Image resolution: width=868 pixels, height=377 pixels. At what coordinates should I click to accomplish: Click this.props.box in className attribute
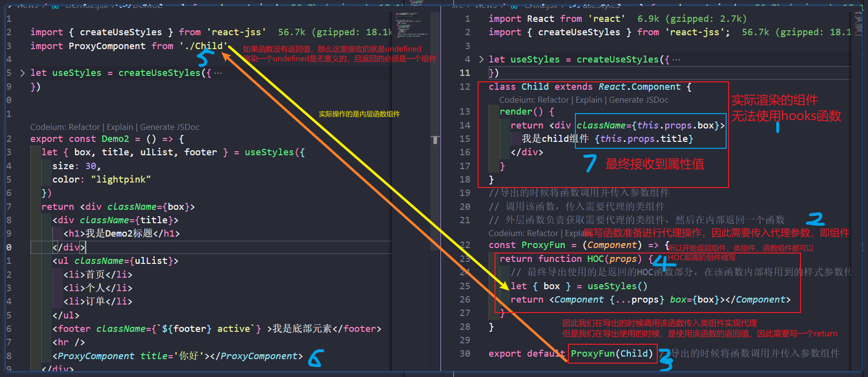click(x=676, y=126)
